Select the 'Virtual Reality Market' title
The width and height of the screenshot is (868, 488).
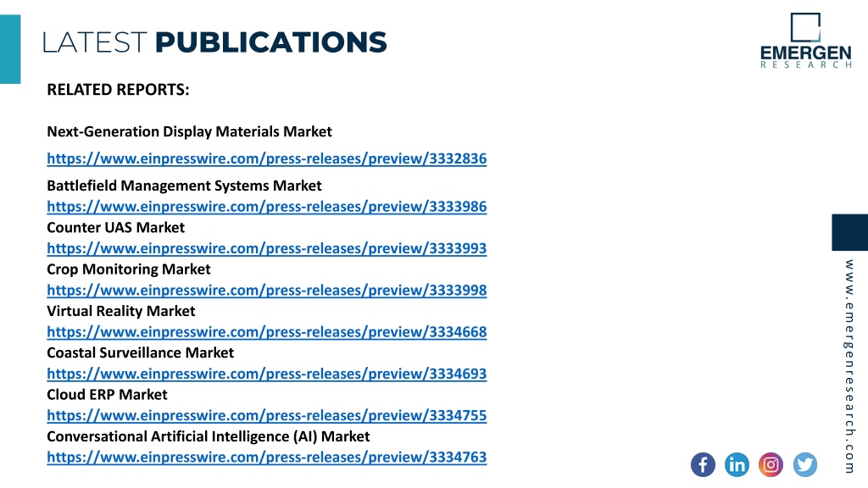pos(120,311)
